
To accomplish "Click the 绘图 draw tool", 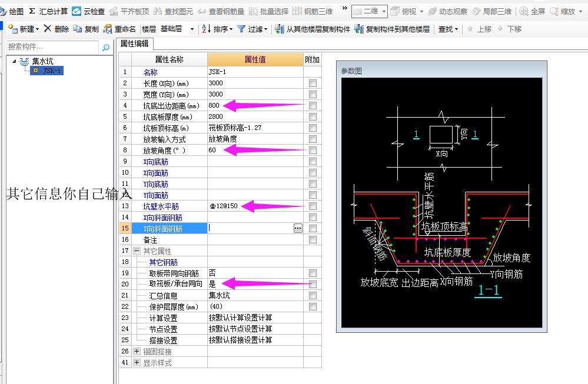I will pyautogui.click(x=12, y=12).
